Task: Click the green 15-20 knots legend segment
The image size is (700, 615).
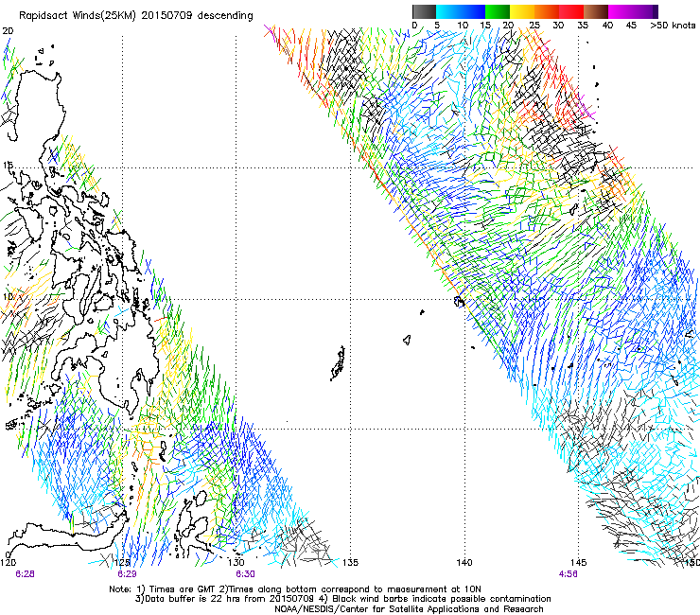Action: coord(498,11)
